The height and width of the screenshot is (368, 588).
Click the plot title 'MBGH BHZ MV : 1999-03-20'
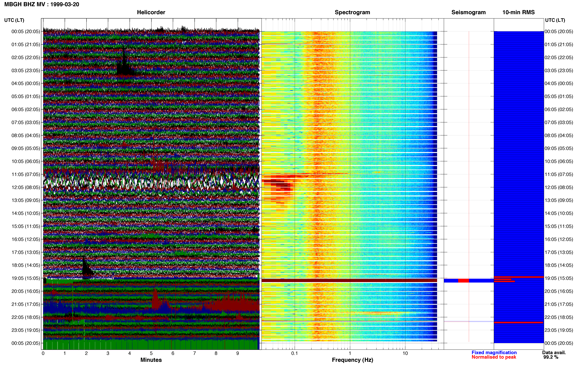[42, 4]
